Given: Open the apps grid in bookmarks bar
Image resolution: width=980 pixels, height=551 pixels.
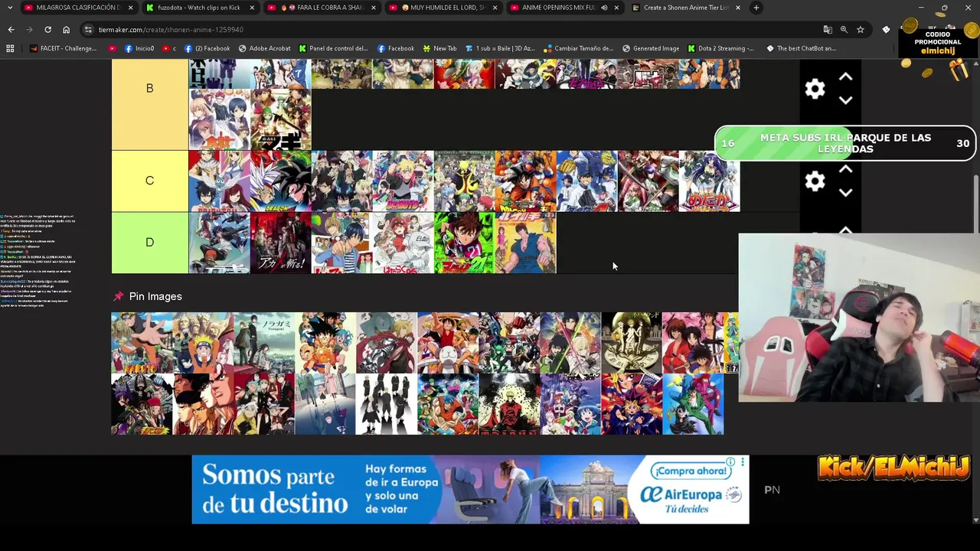Looking at the screenshot, I should click(10, 48).
